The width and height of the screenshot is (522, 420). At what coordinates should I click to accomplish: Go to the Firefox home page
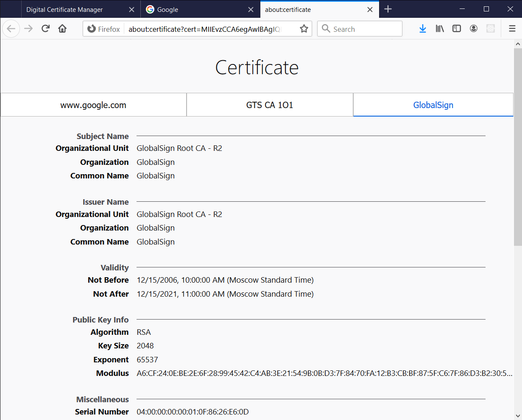click(x=62, y=29)
